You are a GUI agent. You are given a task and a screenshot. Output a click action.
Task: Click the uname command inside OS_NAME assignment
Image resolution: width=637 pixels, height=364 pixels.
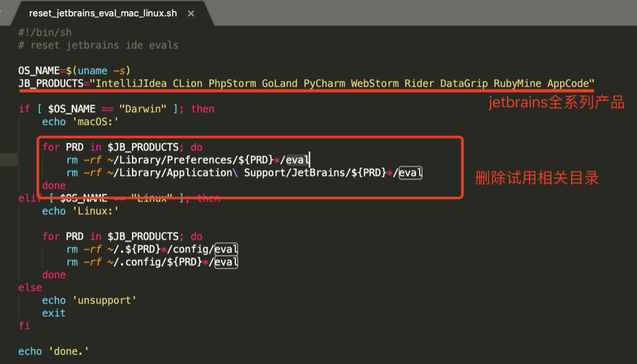click(x=92, y=71)
